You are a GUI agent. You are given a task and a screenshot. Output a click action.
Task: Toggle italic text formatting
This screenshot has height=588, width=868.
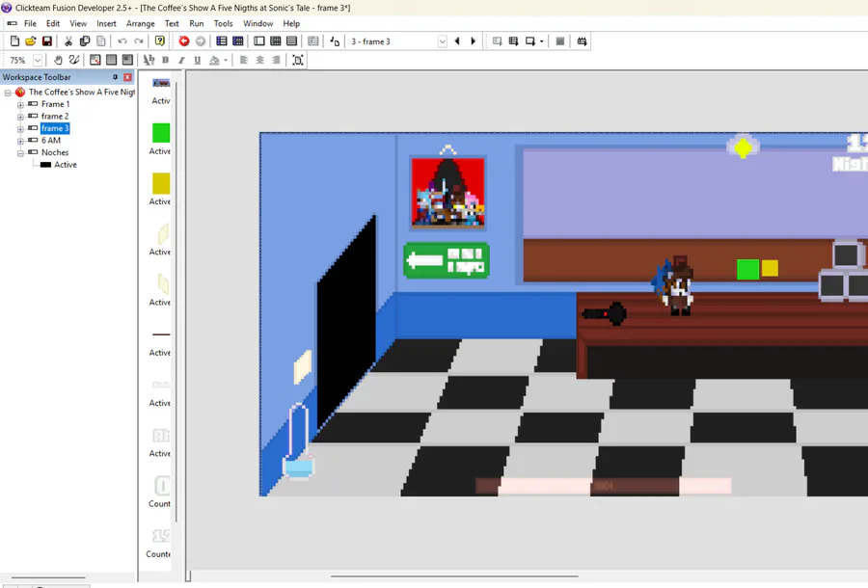click(x=181, y=60)
